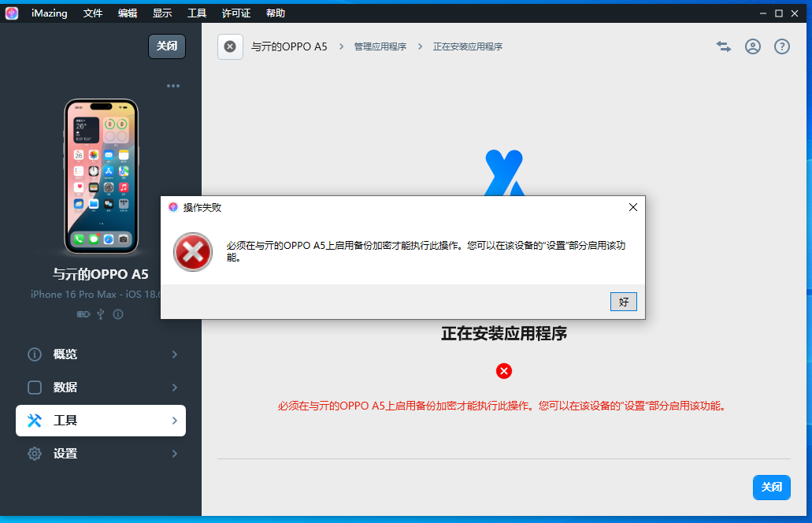Click the 关闭 button above device image

[167, 46]
